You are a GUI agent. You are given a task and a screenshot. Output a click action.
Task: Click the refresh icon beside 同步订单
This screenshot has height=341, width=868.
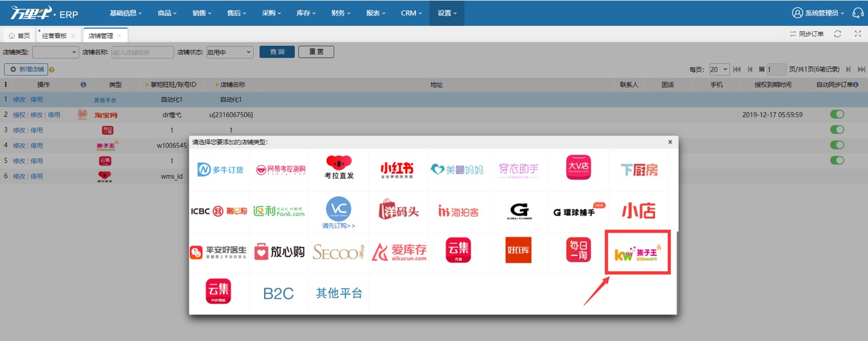click(x=837, y=34)
